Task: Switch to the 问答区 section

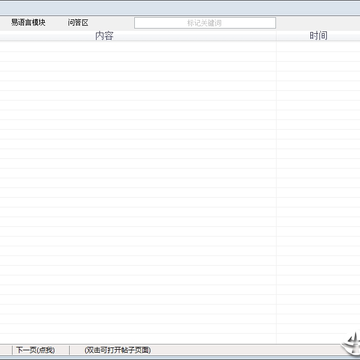Action: coord(78,23)
